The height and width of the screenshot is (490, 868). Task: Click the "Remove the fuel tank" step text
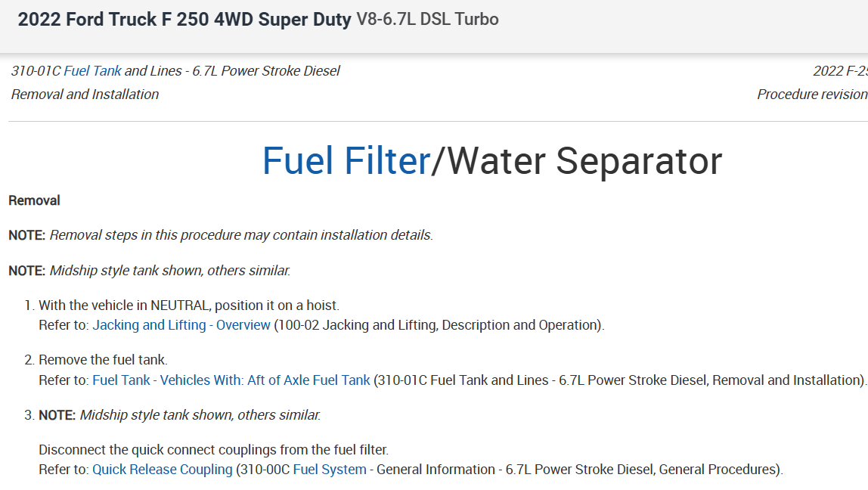coord(103,360)
